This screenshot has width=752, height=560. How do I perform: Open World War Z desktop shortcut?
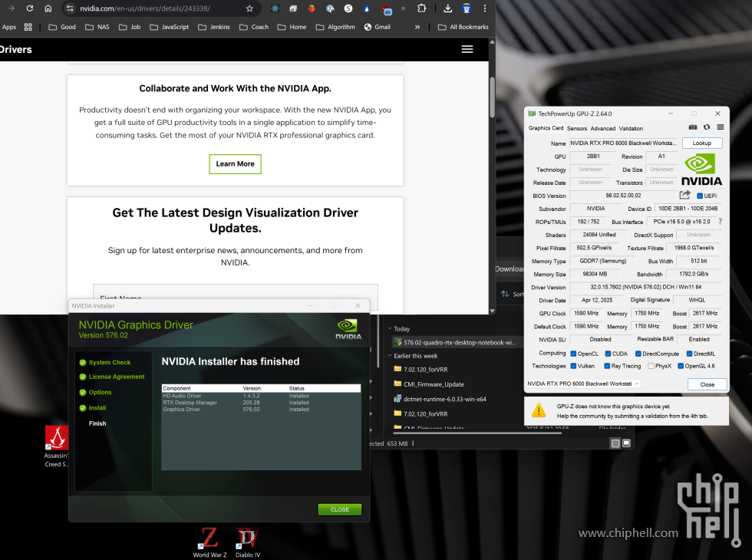pyautogui.click(x=209, y=542)
